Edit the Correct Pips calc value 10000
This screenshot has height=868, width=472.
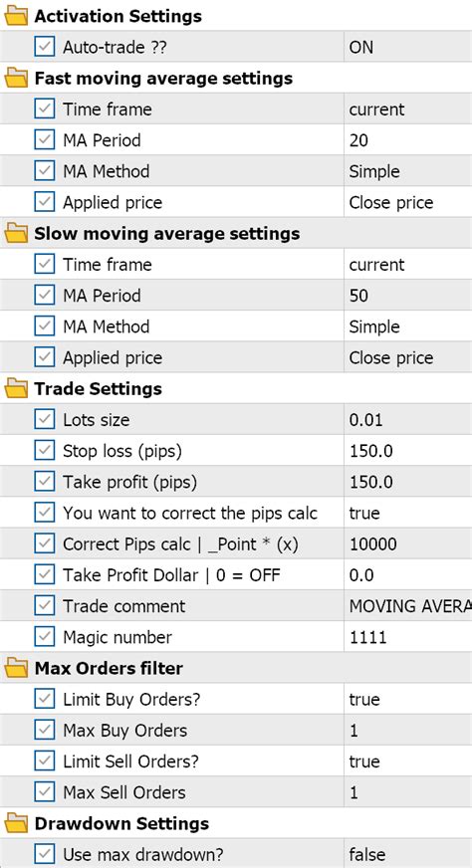point(407,544)
